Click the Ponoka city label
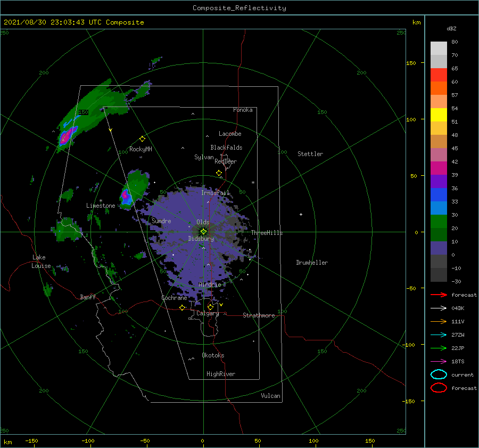 (243, 110)
